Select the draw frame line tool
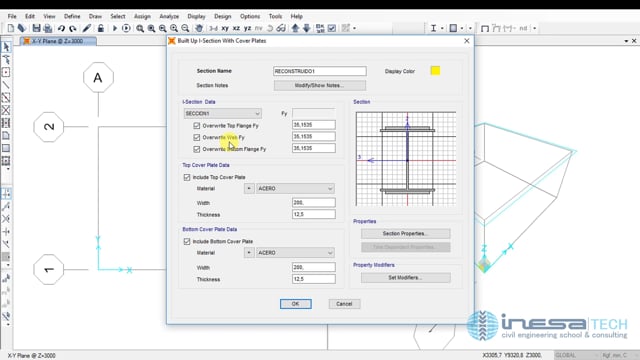The height and width of the screenshot is (360, 640). [6, 85]
